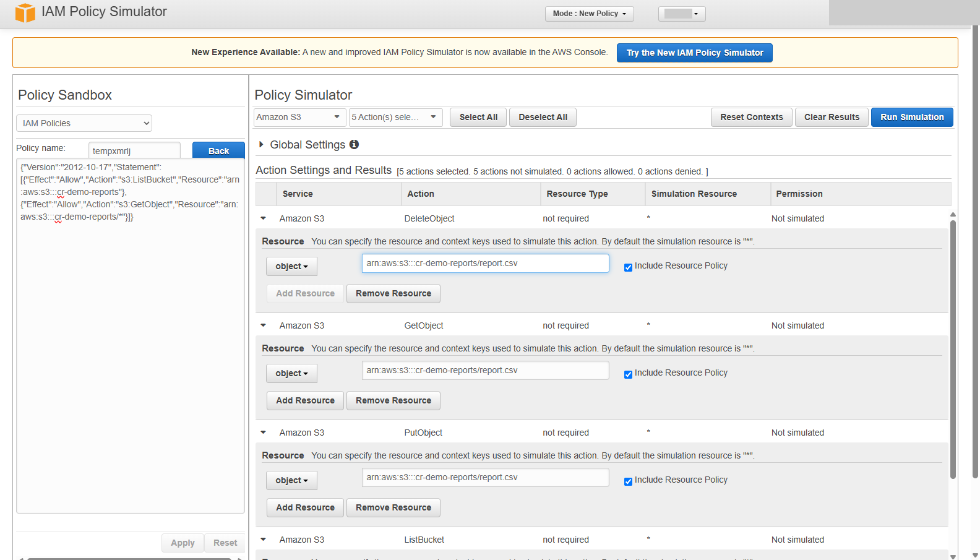Click inside the policy JSON text area
Viewport: 980px width, 560px height.
point(131,336)
